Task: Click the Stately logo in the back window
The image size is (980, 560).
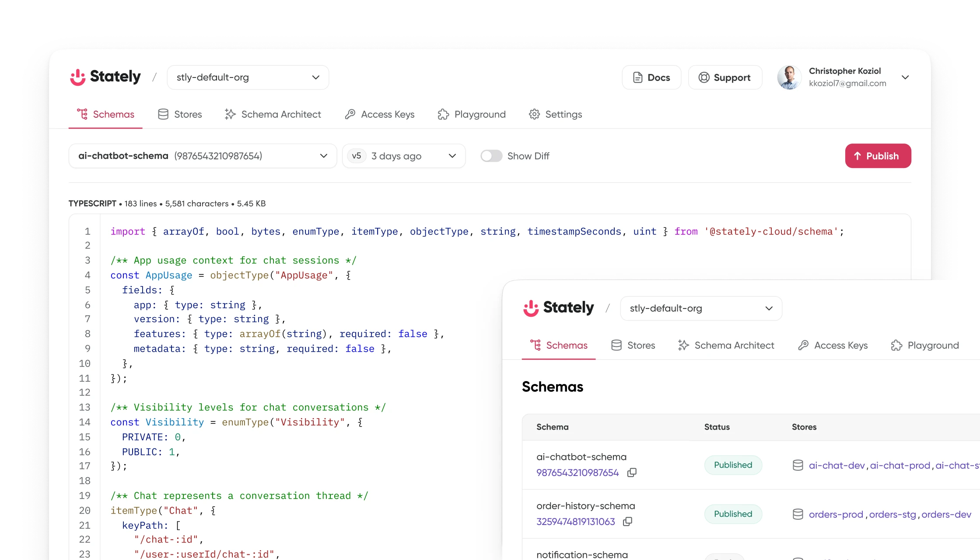Action: [x=105, y=77]
